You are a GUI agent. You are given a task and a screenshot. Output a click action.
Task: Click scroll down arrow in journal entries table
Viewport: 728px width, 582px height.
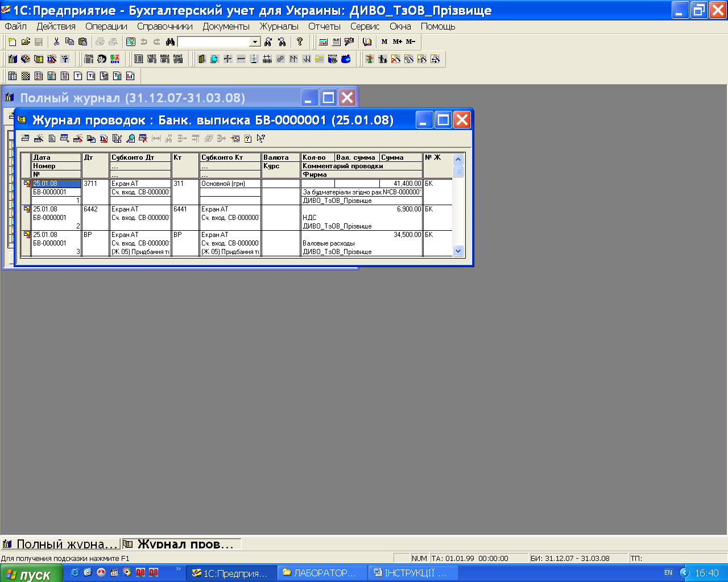coord(458,251)
